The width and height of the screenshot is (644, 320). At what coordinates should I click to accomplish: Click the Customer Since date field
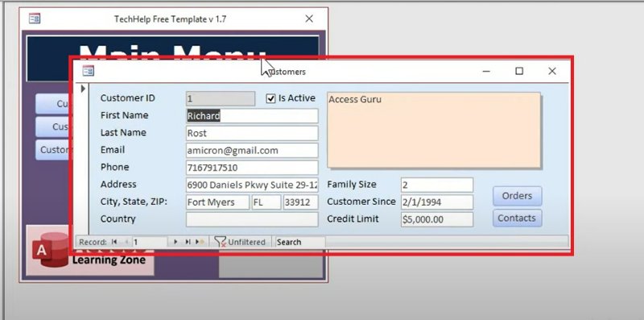click(x=437, y=202)
